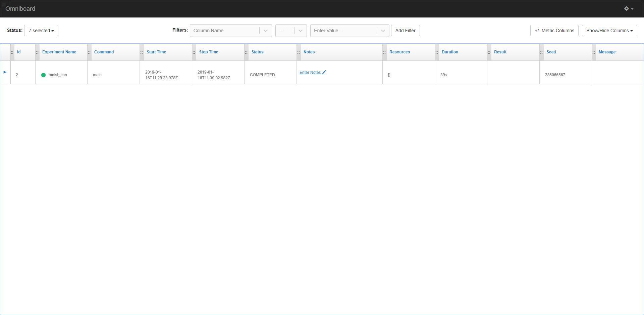This screenshot has height=315, width=644.
Task: Click the Enter Value filter field
Action: click(x=344, y=31)
